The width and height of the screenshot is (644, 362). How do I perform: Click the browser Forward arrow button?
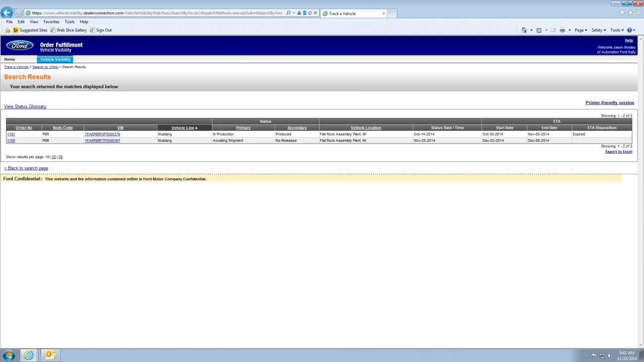[x=18, y=13]
